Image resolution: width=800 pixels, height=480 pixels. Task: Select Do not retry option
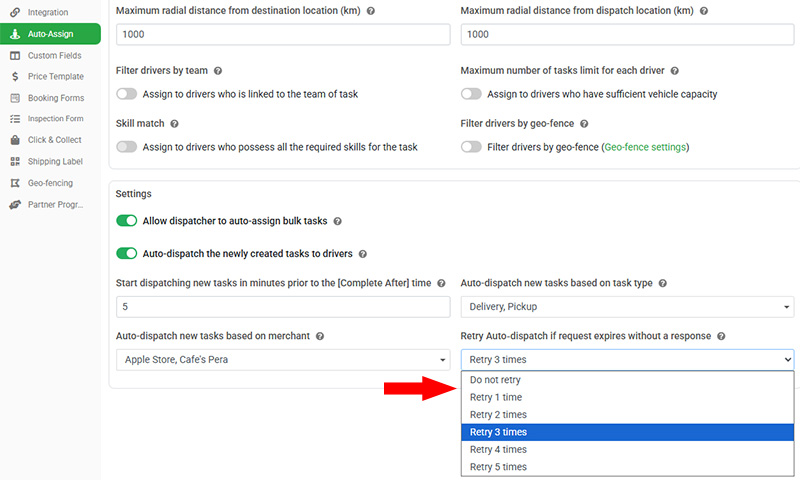(496, 380)
